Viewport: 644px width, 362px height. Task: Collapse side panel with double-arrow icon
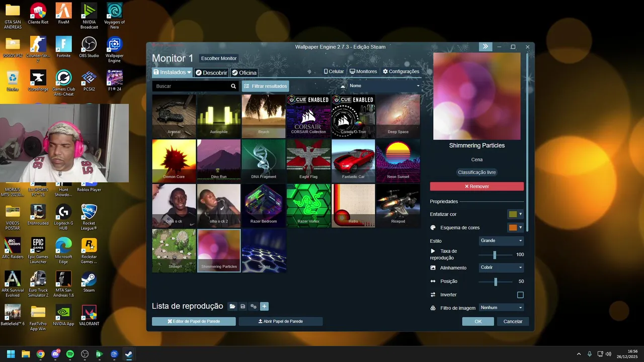coord(485,46)
